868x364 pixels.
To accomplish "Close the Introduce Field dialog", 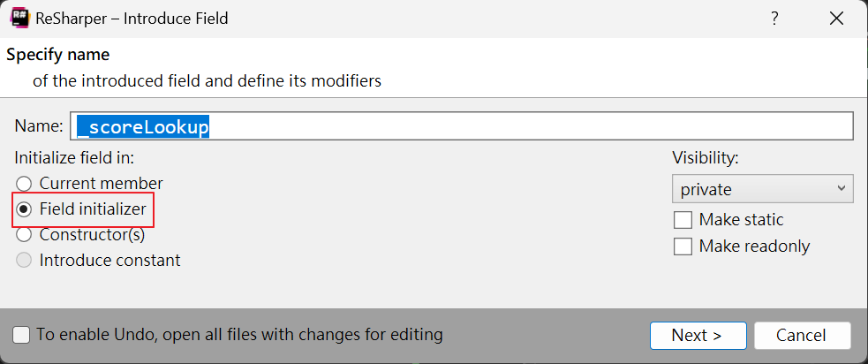I will point(836,19).
